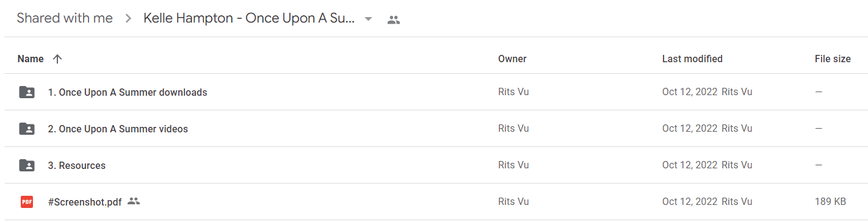Click the shared folder icon beside Resources

27,166
